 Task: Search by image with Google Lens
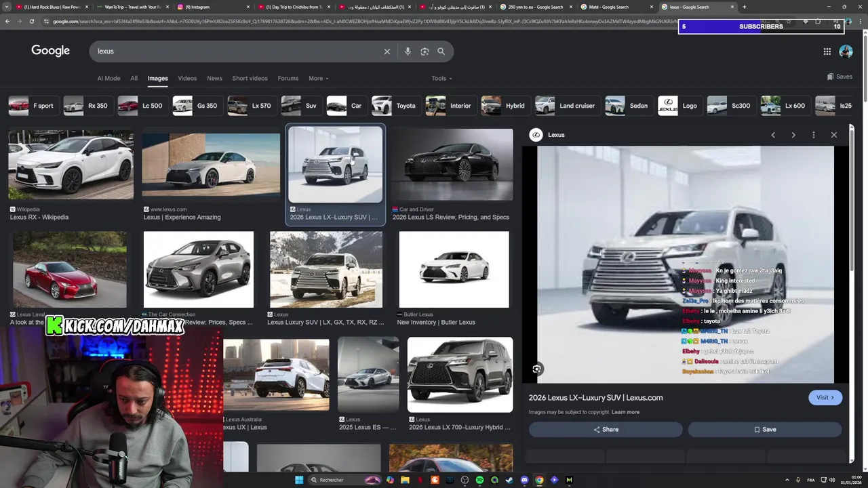tap(425, 52)
